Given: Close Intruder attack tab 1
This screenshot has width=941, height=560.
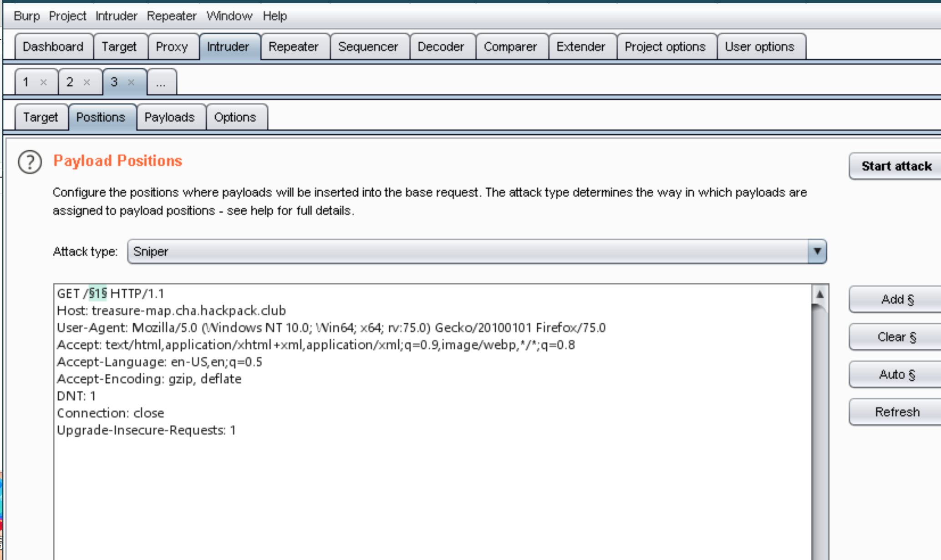Looking at the screenshot, I should [44, 82].
